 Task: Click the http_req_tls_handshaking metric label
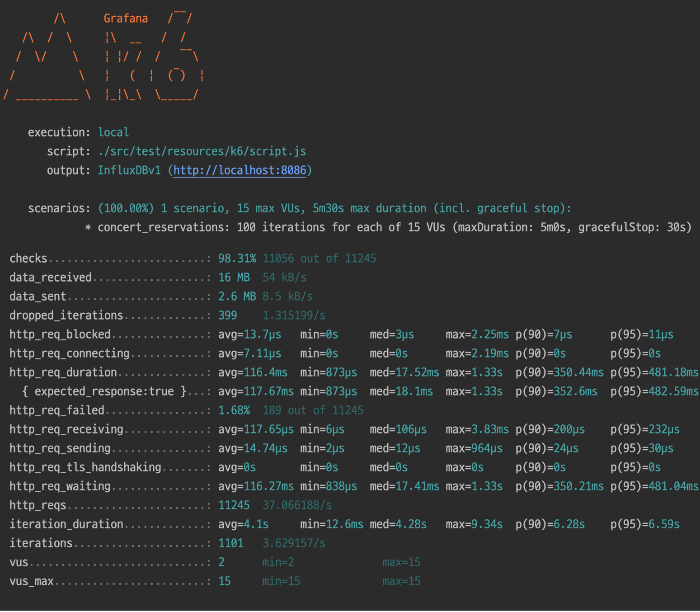85,467
